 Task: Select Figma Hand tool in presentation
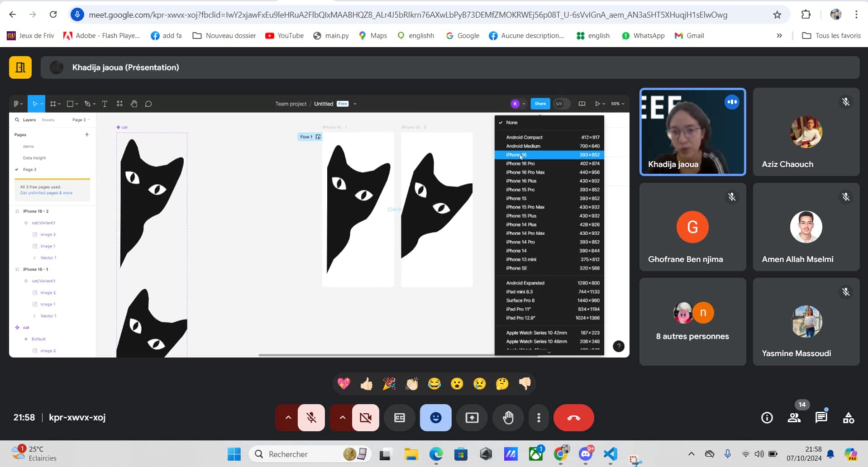coord(134,104)
